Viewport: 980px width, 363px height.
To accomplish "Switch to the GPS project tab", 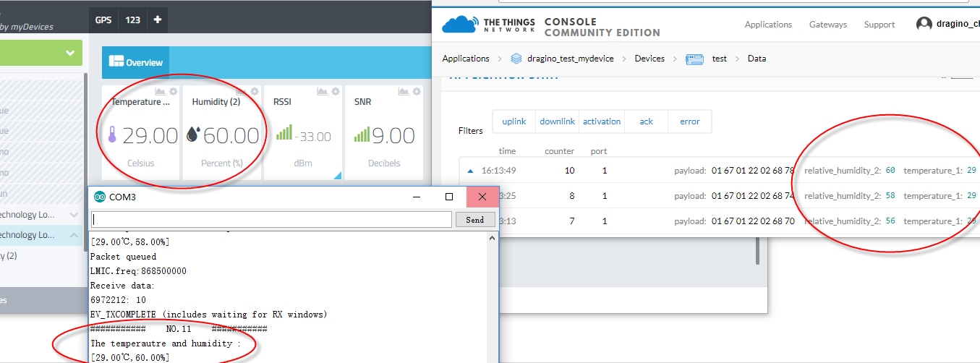I will (x=103, y=20).
